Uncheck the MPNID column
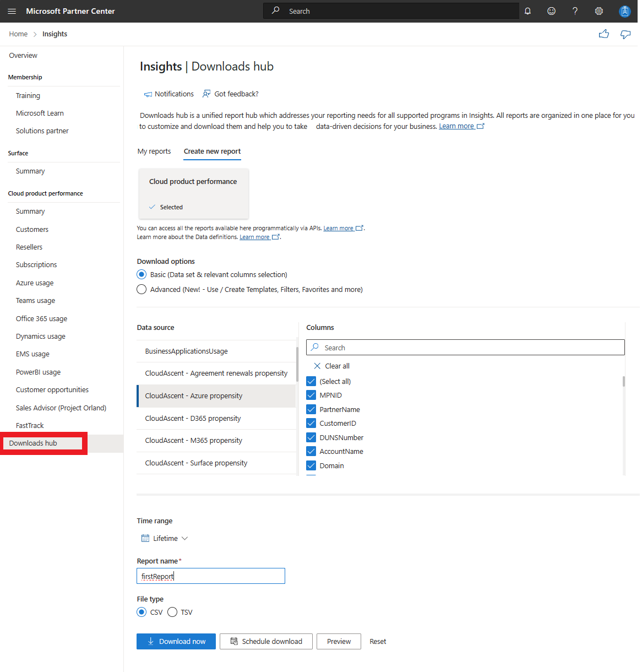The image size is (642, 672). pyautogui.click(x=311, y=395)
